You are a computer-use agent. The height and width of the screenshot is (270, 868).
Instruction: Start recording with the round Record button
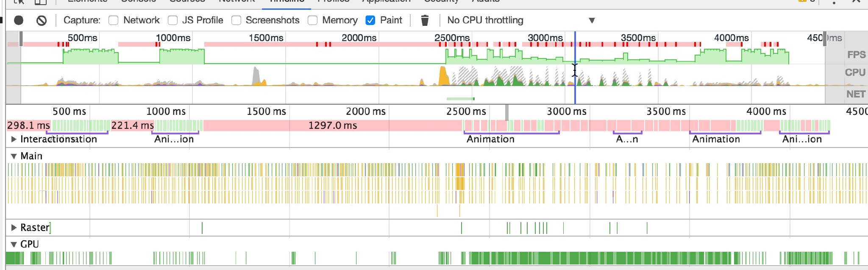click(x=19, y=20)
